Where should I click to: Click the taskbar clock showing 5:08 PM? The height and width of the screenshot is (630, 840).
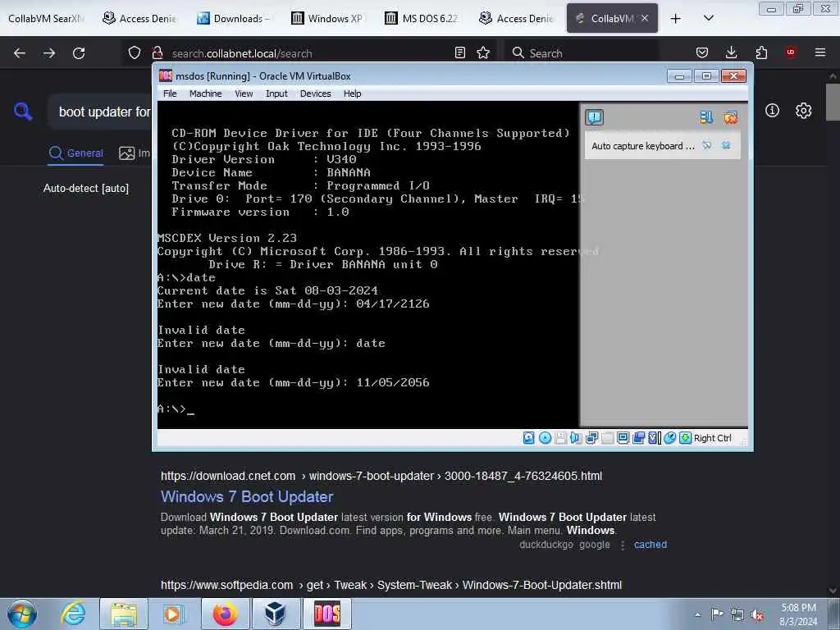tap(798, 614)
